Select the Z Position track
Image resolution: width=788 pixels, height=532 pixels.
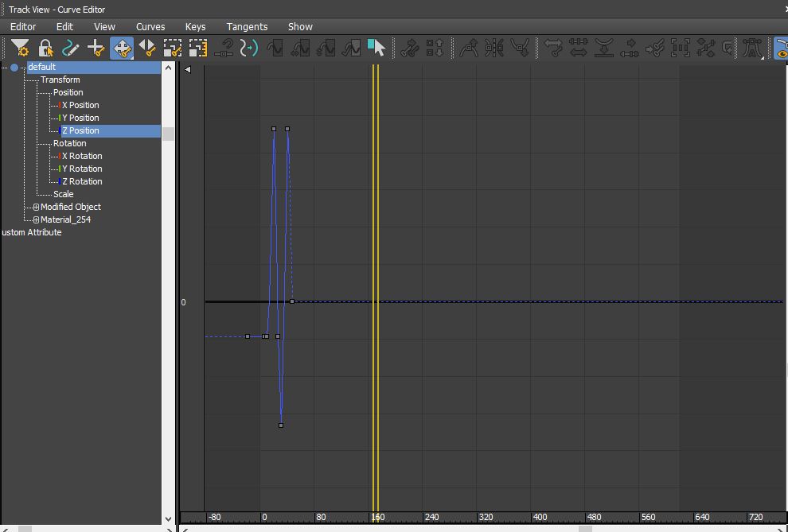click(x=111, y=130)
